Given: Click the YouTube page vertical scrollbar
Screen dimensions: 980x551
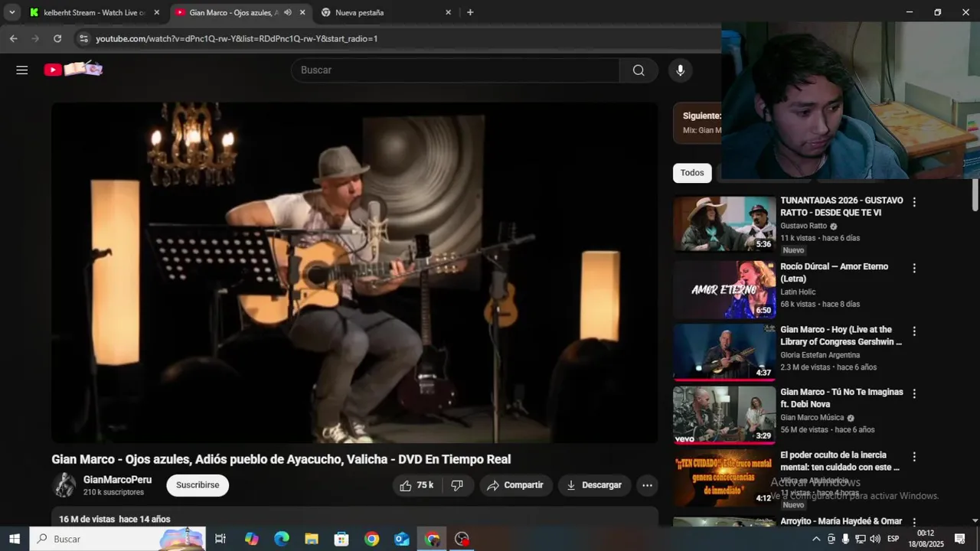Looking at the screenshot, I should [975, 195].
